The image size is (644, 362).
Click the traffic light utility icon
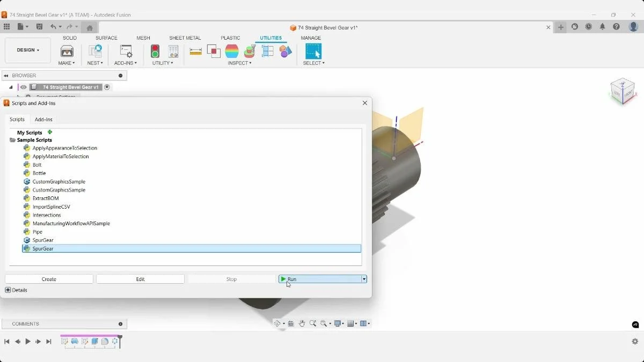coord(155,51)
